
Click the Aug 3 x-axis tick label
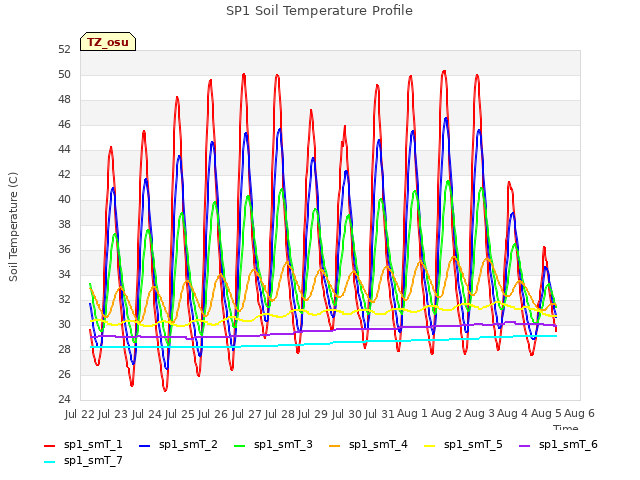[x=479, y=414]
